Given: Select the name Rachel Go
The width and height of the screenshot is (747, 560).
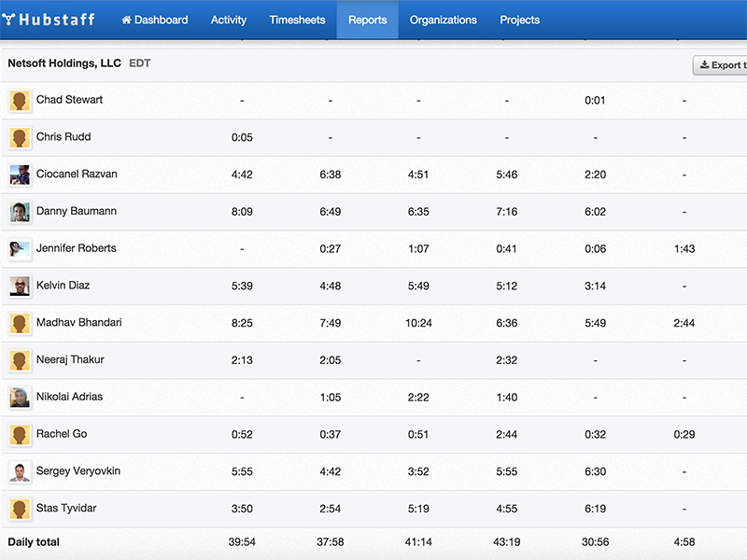Looking at the screenshot, I should 62,434.
